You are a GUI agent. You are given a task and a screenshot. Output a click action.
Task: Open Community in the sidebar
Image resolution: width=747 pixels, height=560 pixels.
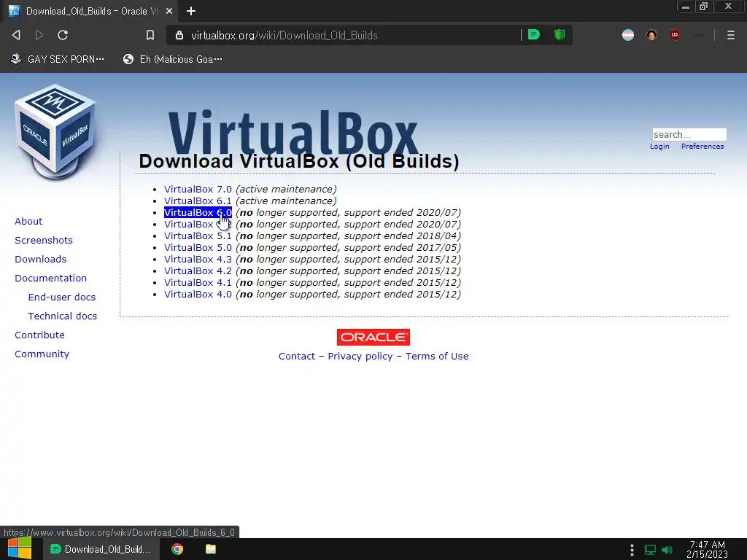tap(42, 354)
